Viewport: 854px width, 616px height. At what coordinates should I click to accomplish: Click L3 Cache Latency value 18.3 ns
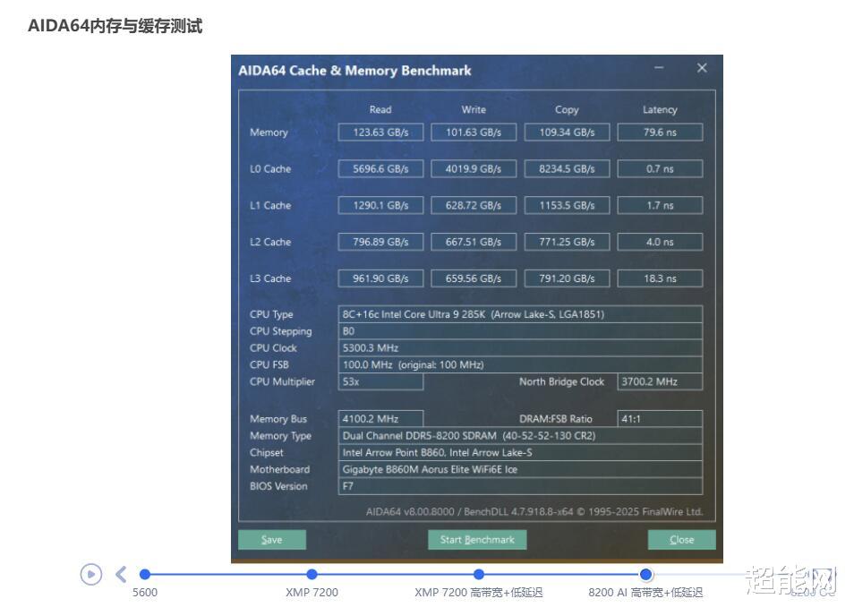[x=660, y=278]
